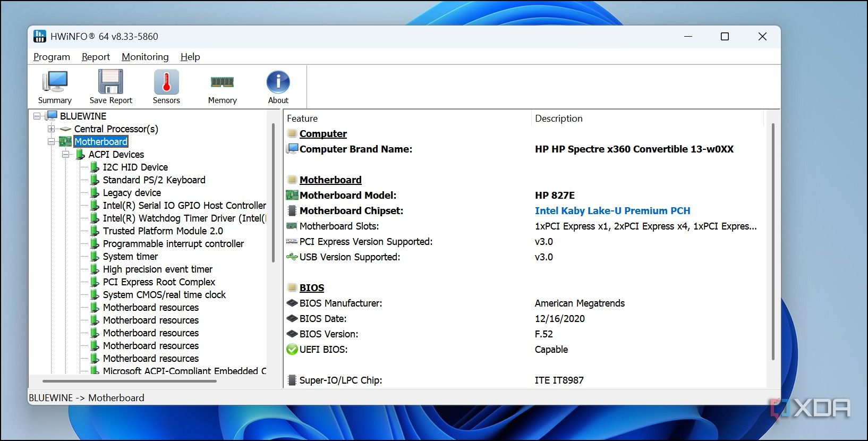Select Legacy device entry
The width and height of the screenshot is (868, 441).
coord(132,192)
